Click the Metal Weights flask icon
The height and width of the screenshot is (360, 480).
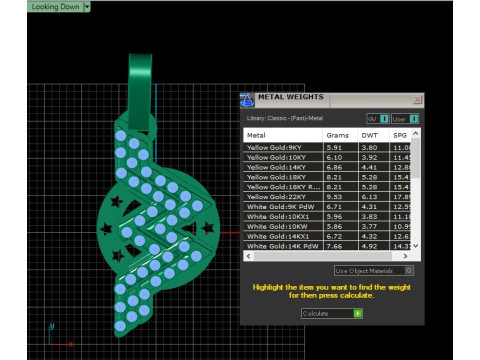tap(247, 100)
